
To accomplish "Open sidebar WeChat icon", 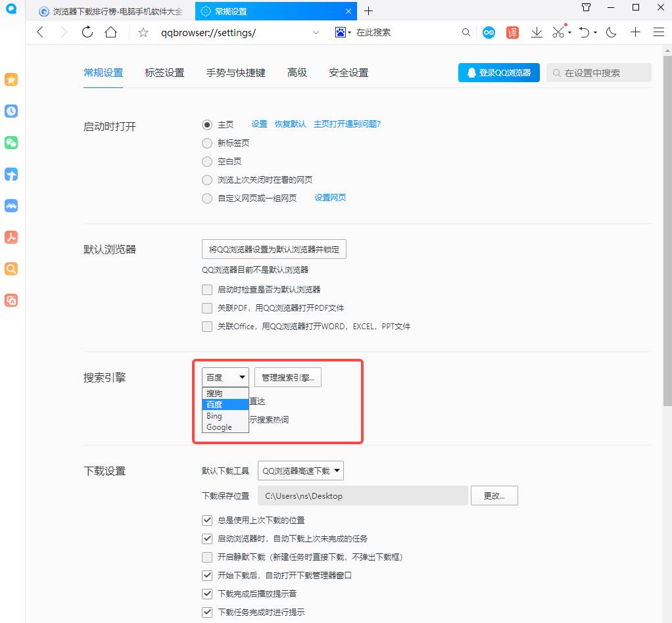I will (11, 143).
